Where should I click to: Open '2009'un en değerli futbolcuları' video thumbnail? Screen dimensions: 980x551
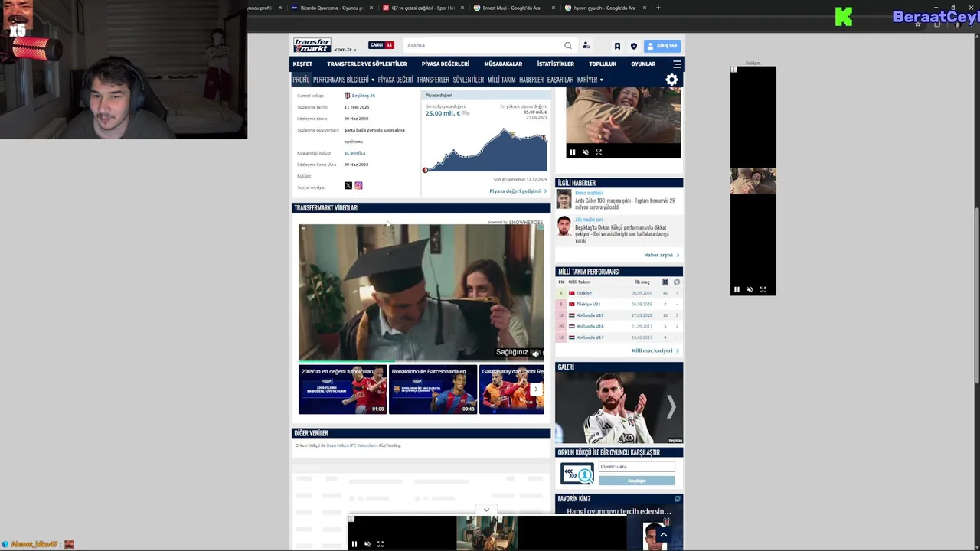point(342,390)
